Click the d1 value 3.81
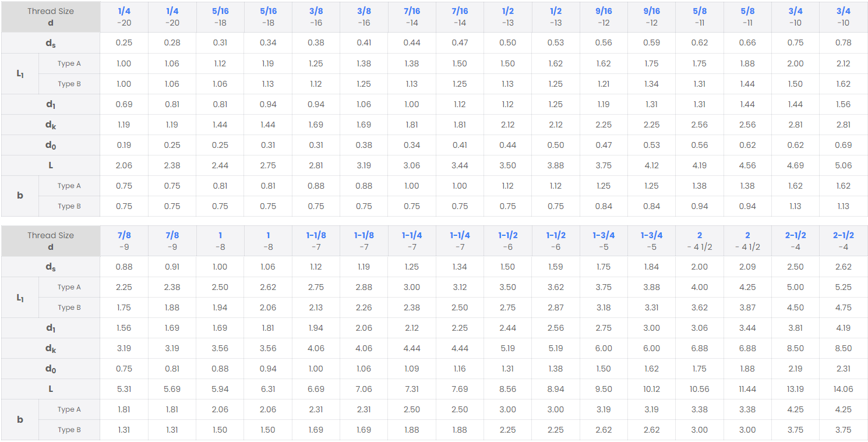Viewport: 868px width, 442px height. [x=795, y=328]
